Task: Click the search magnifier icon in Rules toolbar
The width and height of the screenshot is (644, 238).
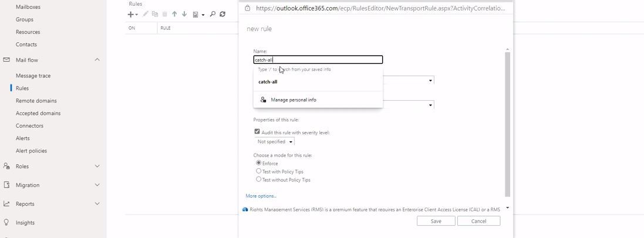Action: click(x=213, y=14)
